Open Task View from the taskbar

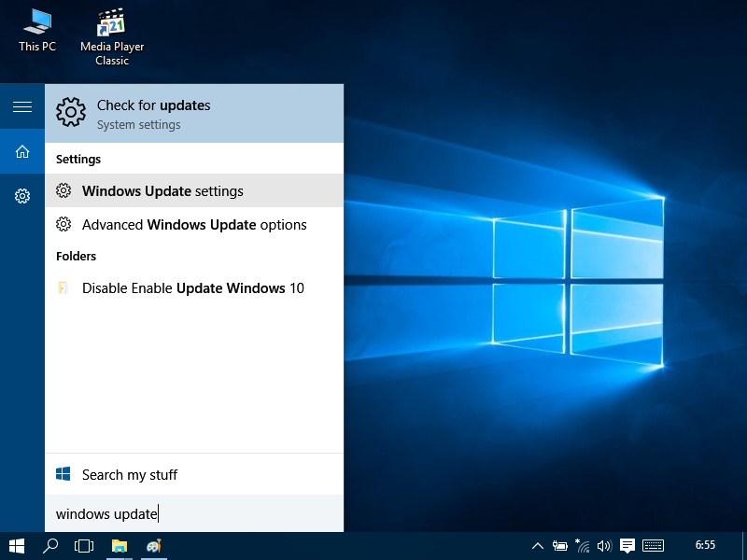pos(83,546)
